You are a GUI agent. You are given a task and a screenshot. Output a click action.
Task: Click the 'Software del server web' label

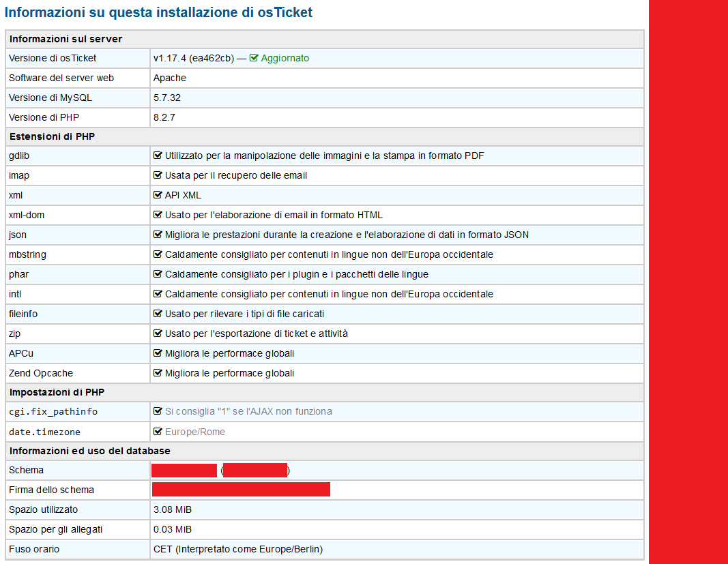[61, 78]
